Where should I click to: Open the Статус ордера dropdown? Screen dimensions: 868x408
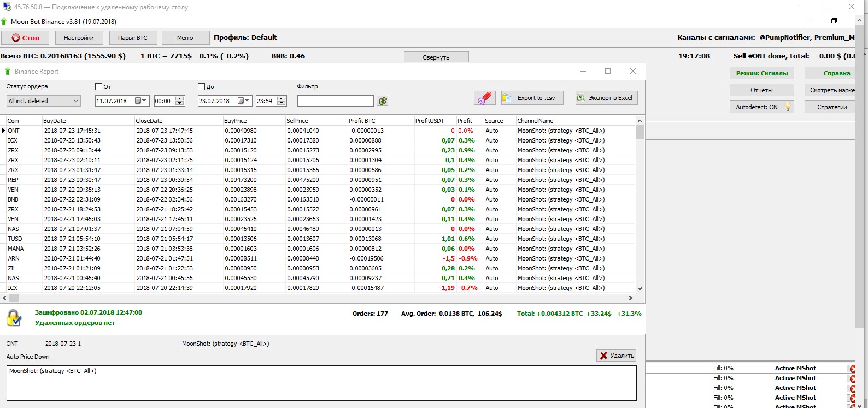pos(44,101)
